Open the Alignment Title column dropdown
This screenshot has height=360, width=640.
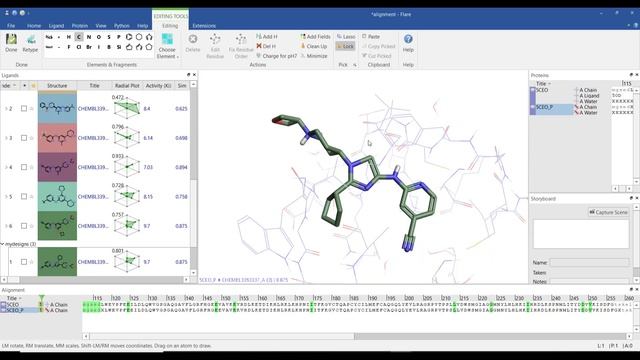click(x=20, y=298)
